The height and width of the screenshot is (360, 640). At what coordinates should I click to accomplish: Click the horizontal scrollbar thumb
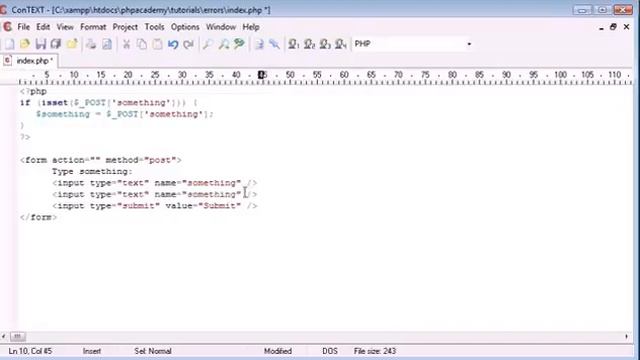[x=18, y=337]
